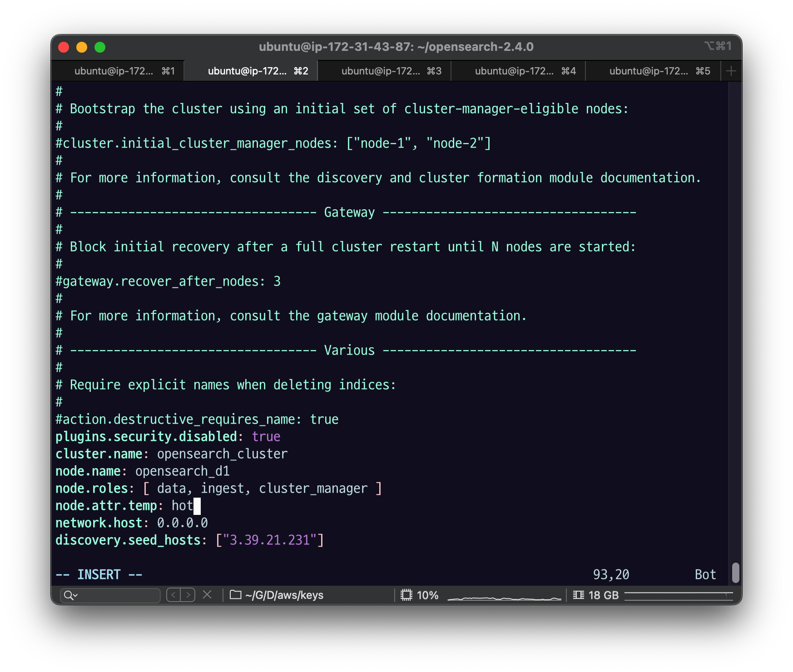
Task: Click the comment about discovery and cluster formation
Action: [x=378, y=178]
